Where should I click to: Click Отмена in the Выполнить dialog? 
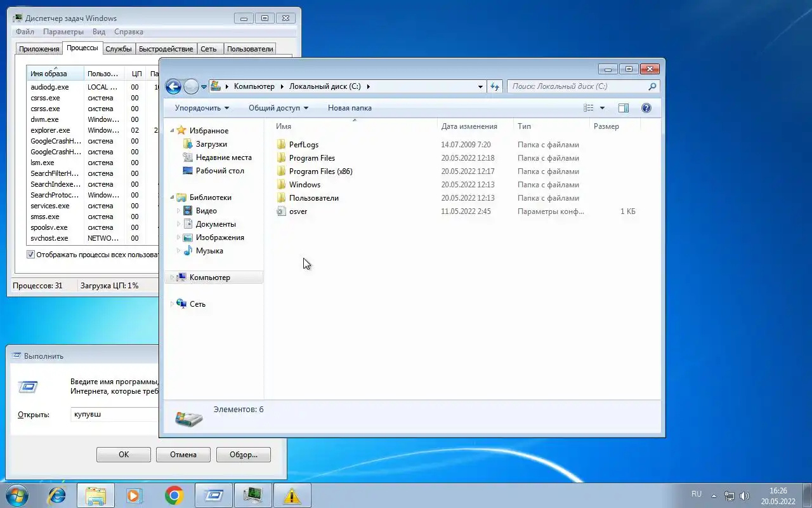[x=183, y=455]
